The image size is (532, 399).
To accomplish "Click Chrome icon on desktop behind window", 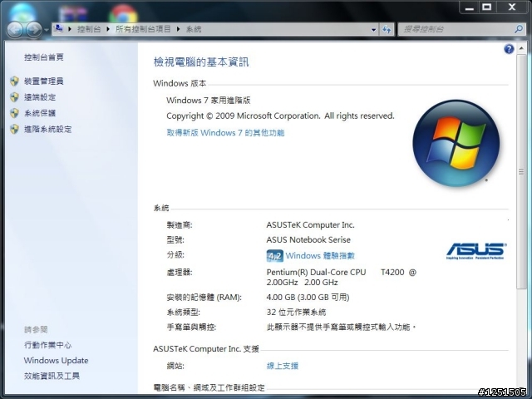I will [123, 14].
